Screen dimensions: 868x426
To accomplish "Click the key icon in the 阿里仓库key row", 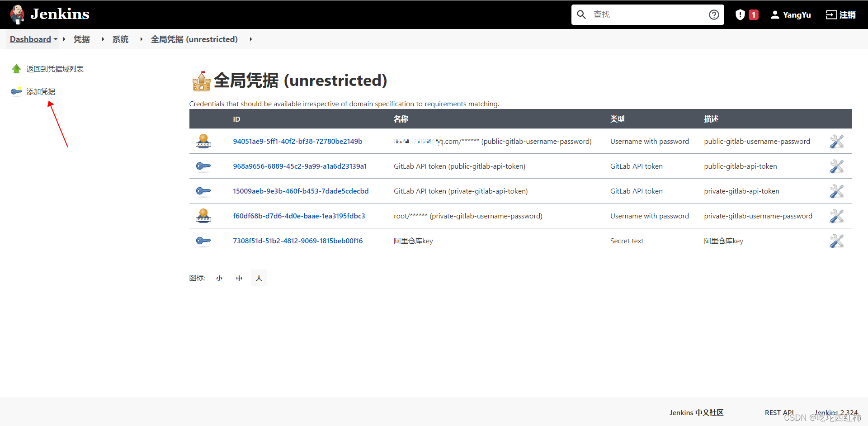I will (x=203, y=241).
